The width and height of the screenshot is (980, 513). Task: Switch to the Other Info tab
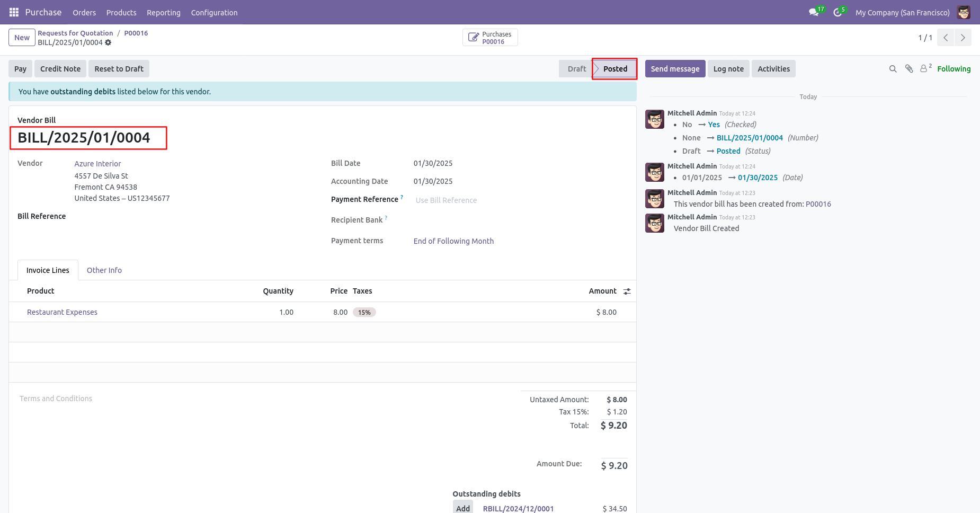104,270
